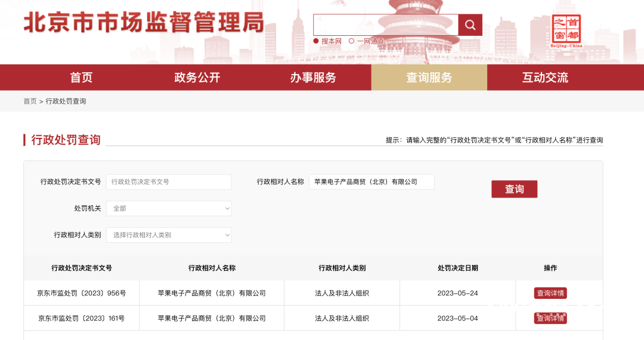This screenshot has width=644, height=340.
Task: Click the chevron arrow of 处罚机关 selector
Action: pyautogui.click(x=227, y=209)
